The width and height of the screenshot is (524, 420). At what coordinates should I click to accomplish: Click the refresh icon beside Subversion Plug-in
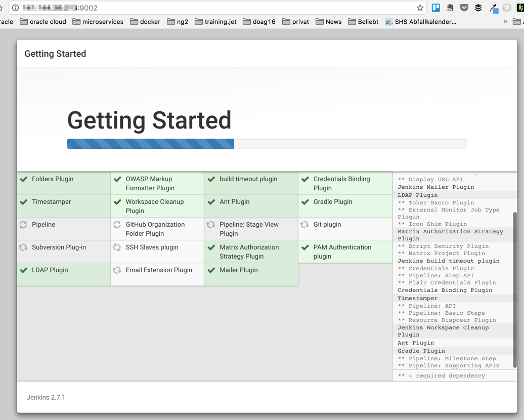[x=23, y=247]
